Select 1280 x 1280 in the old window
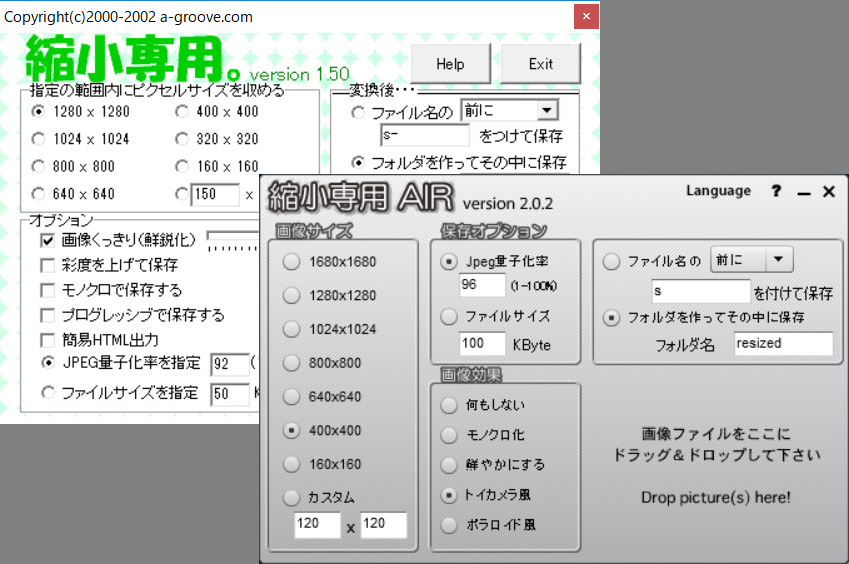The height and width of the screenshot is (564, 849). (x=38, y=112)
